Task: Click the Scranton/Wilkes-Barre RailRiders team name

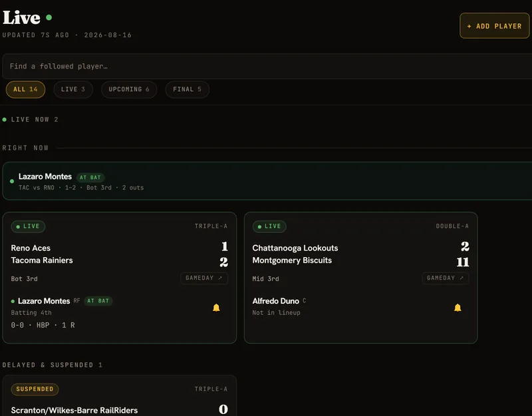Action: [74, 410]
